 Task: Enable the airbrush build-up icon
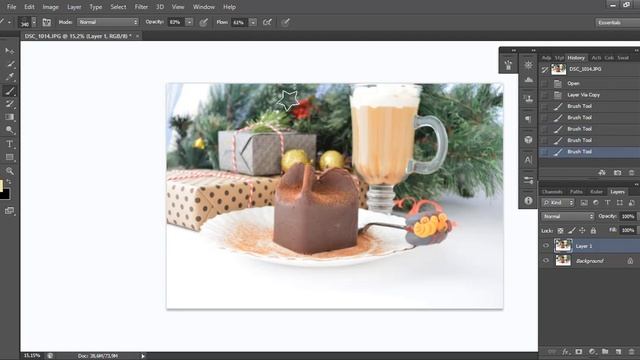pyautogui.click(x=267, y=22)
